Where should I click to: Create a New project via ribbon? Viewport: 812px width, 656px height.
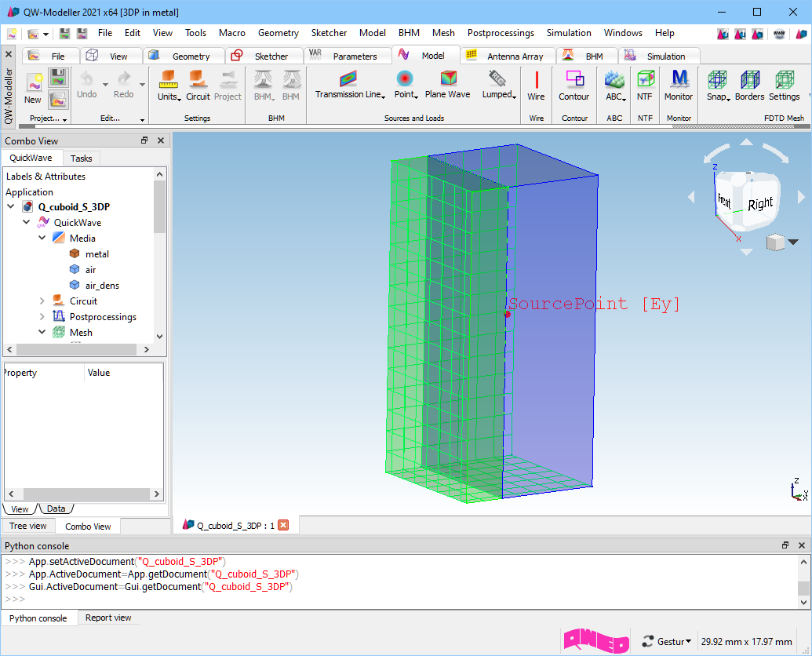tap(34, 88)
